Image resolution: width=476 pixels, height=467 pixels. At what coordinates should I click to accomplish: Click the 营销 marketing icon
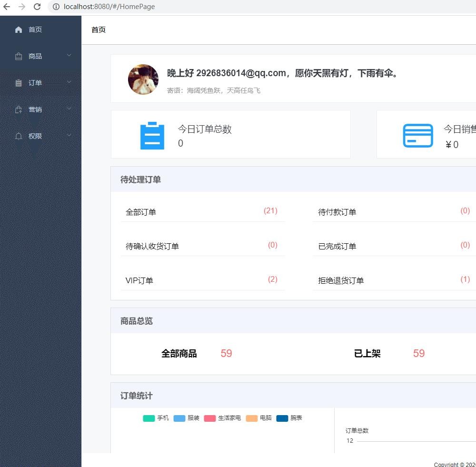pos(19,109)
